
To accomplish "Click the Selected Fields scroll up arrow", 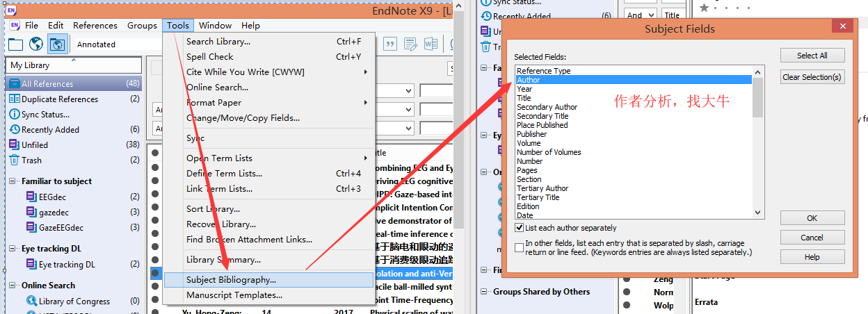I will pyautogui.click(x=758, y=71).
